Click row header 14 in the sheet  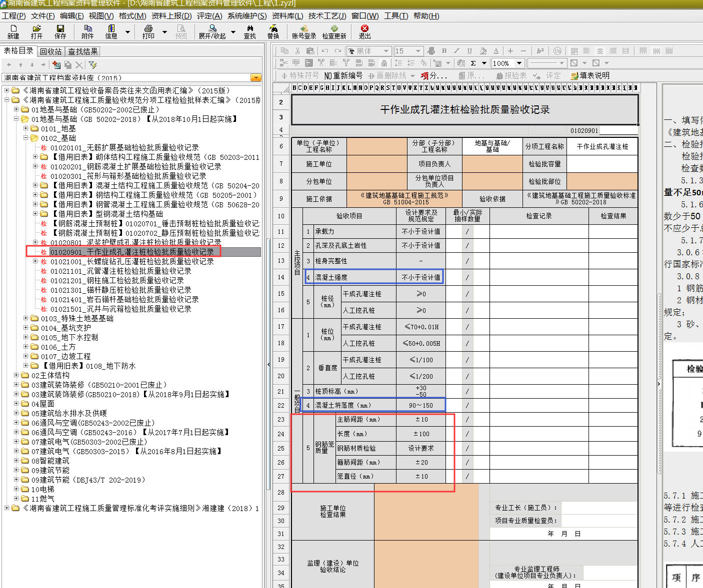(281, 277)
